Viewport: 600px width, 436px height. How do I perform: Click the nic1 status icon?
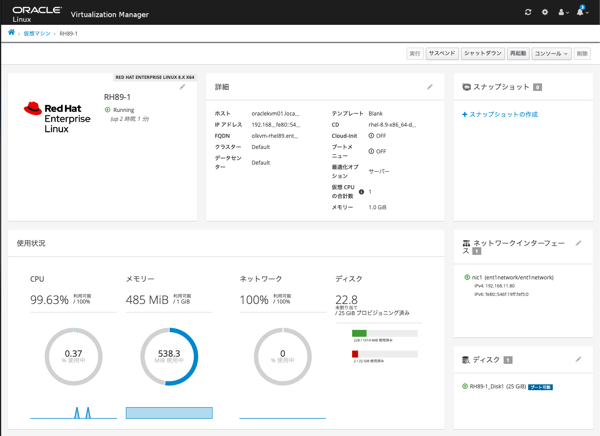[467, 277]
